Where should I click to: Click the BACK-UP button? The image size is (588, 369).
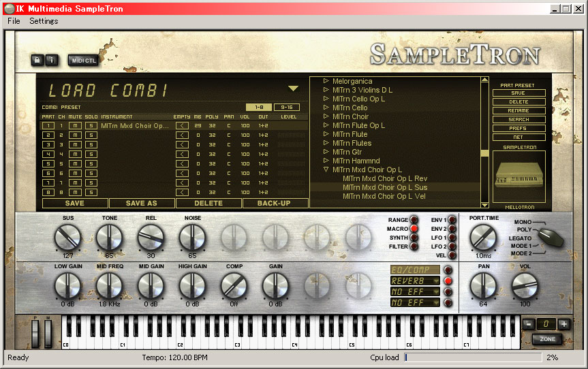click(274, 203)
